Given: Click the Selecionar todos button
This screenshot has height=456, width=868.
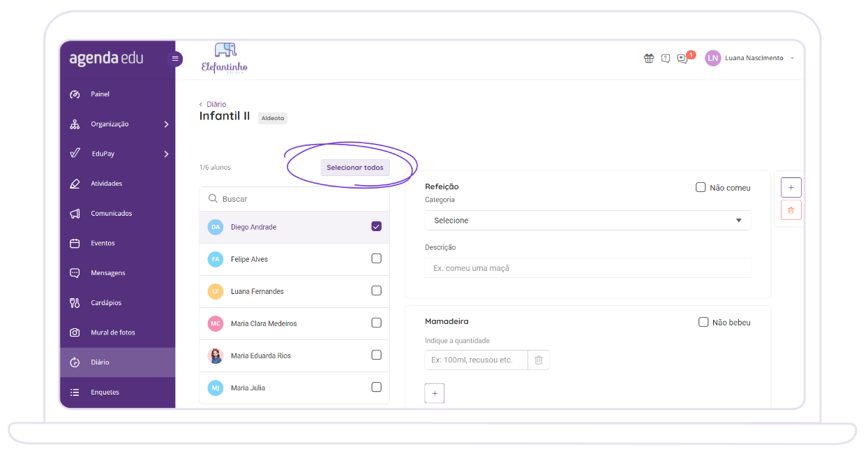Looking at the screenshot, I should [x=355, y=168].
